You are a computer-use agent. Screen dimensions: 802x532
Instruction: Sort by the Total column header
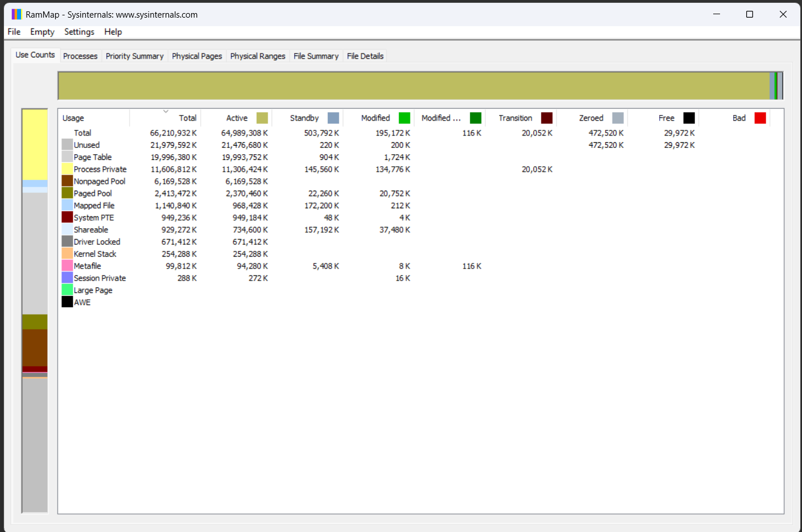pos(187,118)
